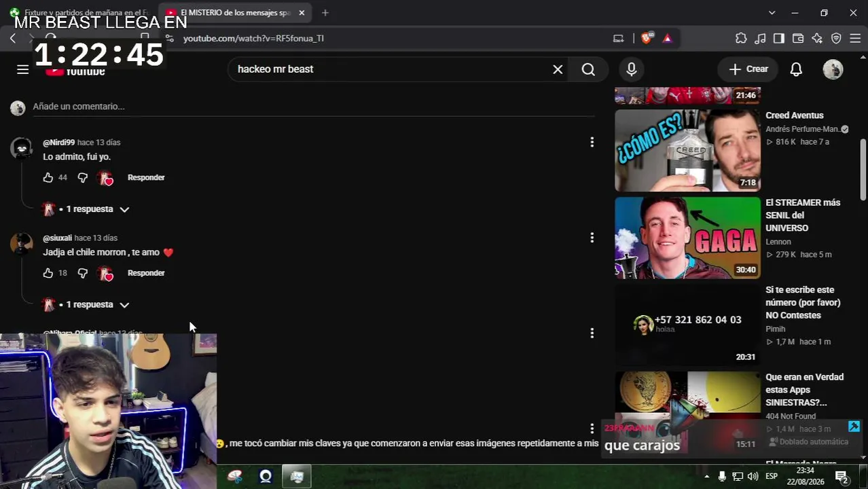Open @Nirdi99 channel link
This screenshot has height=489, width=868.
58,143
